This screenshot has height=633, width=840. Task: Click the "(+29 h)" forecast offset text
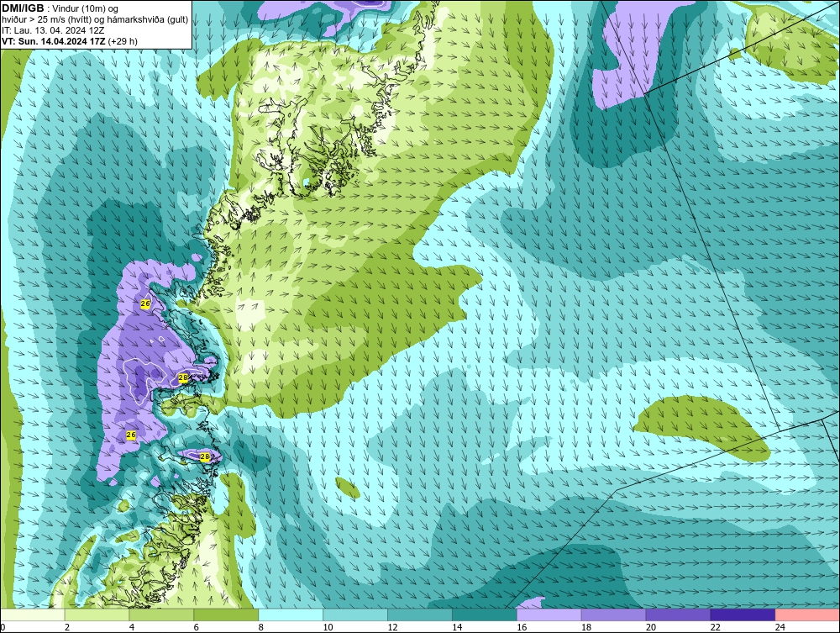point(123,41)
